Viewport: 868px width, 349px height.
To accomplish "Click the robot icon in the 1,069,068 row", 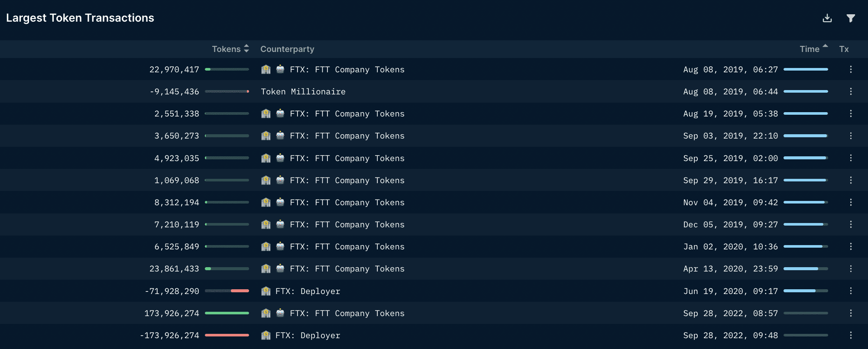I will point(280,180).
